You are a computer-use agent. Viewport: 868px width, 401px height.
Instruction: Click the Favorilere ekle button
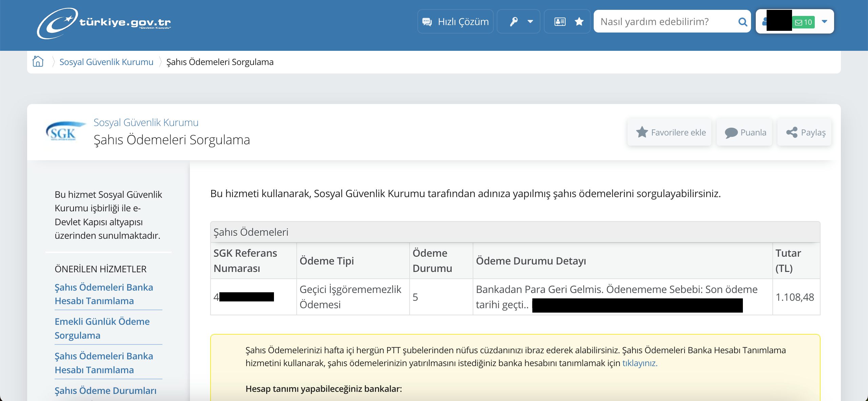tap(670, 132)
